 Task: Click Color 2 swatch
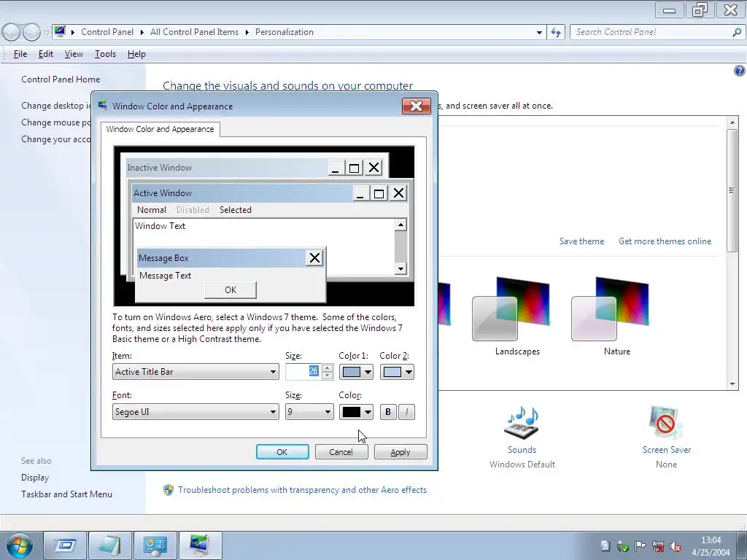click(x=392, y=373)
